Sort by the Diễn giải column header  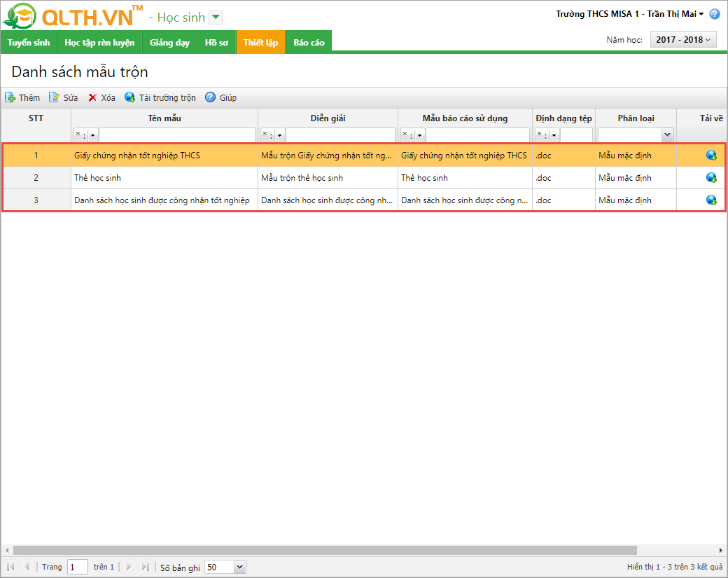[328, 118]
